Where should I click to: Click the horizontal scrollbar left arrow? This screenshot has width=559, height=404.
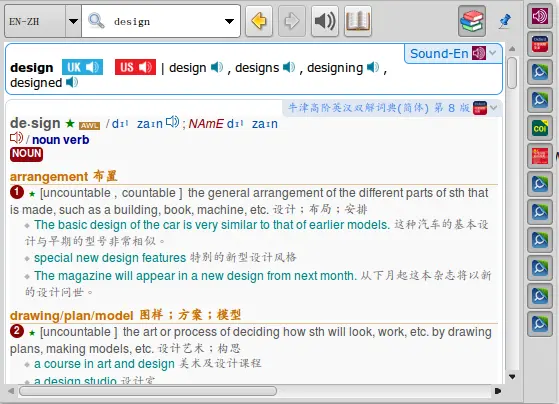pos(11,391)
